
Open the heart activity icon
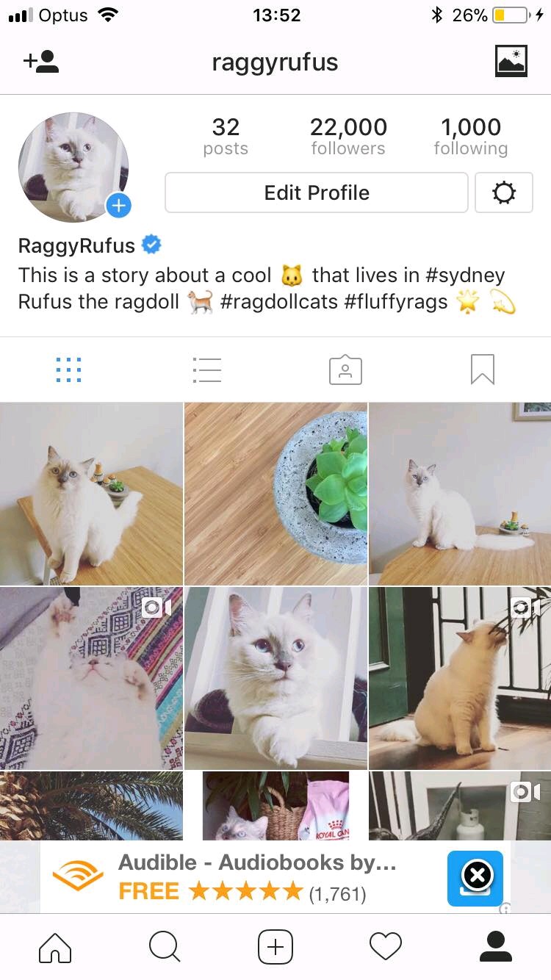pos(386,947)
